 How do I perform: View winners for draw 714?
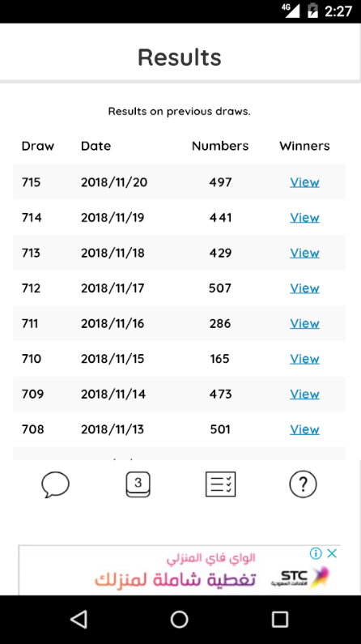click(304, 217)
